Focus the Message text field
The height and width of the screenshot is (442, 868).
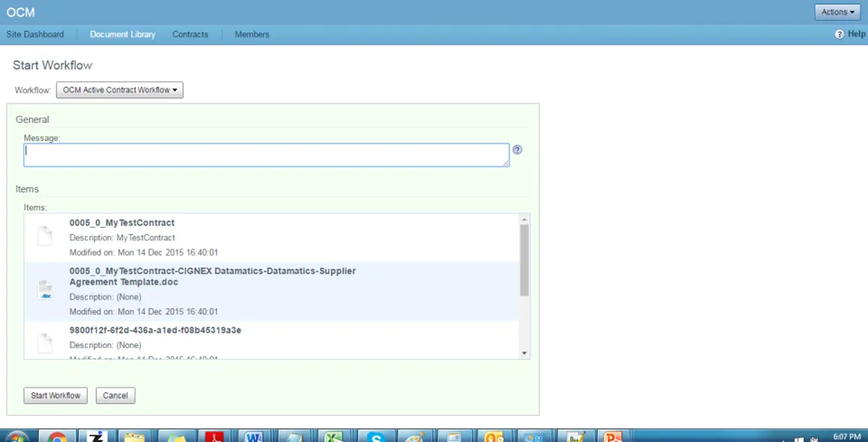[266, 155]
